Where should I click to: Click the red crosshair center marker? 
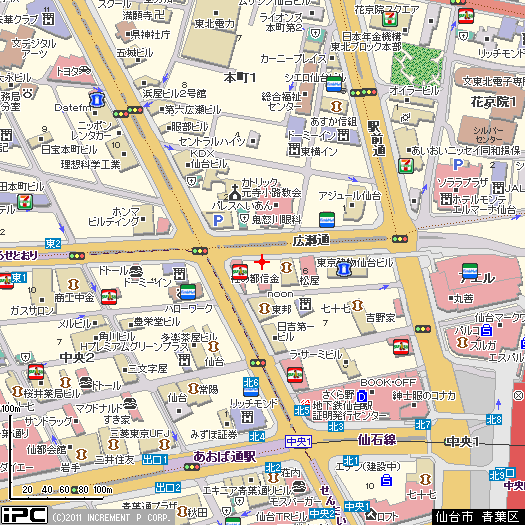(262, 262)
